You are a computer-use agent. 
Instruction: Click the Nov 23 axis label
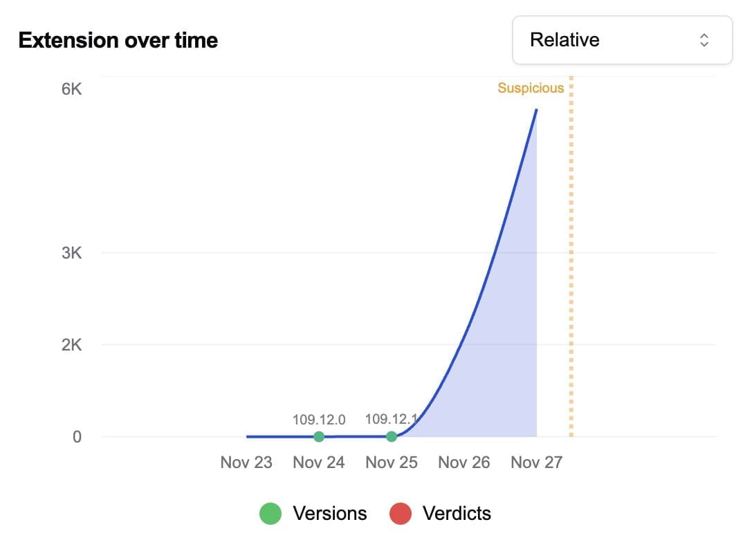tap(246, 462)
